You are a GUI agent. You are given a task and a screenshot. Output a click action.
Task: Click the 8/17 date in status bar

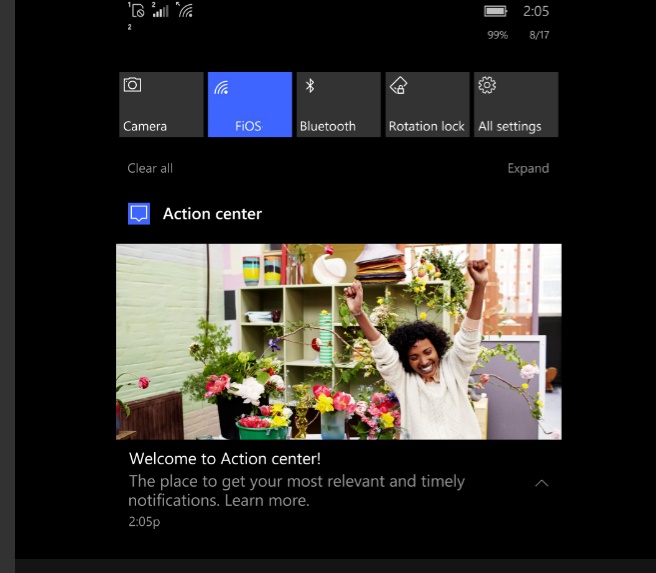(539, 35)
